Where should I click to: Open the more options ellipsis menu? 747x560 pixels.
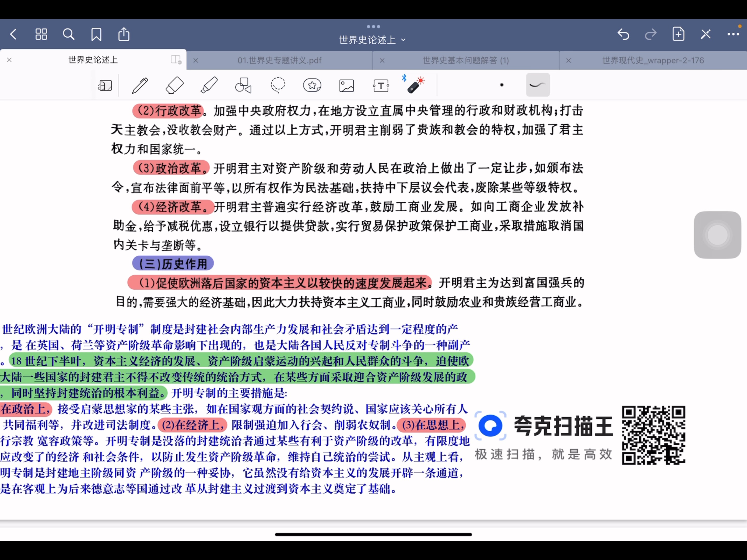pyautogui.click(x=733, y=34)
